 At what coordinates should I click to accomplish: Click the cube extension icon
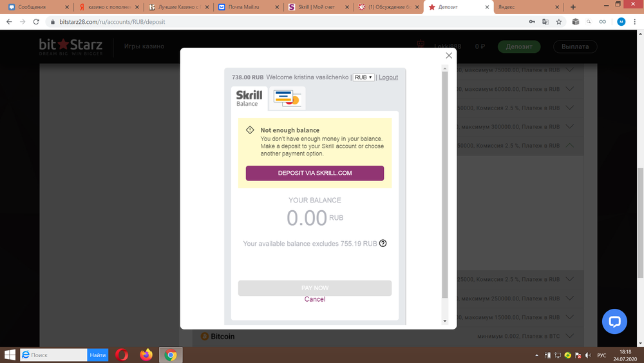point(575,22)
